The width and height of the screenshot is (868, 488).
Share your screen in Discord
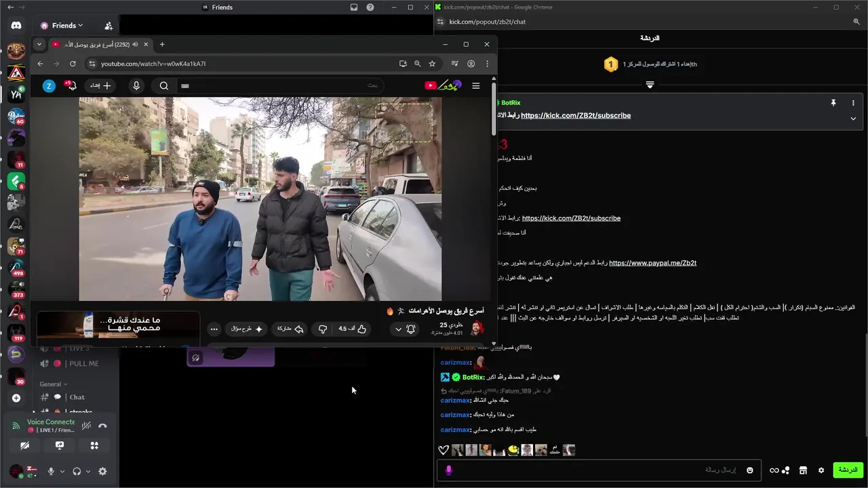click(60, 445)
